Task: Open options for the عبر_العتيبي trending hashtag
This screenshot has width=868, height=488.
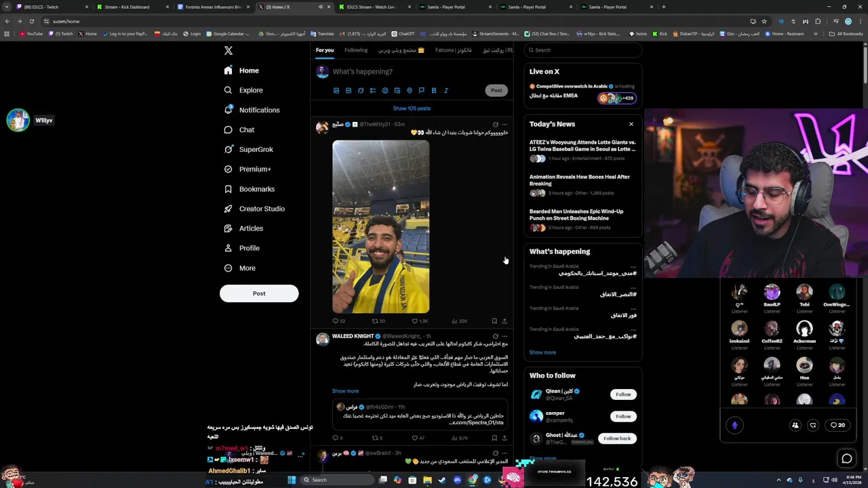Action: (x=633, y=329)
